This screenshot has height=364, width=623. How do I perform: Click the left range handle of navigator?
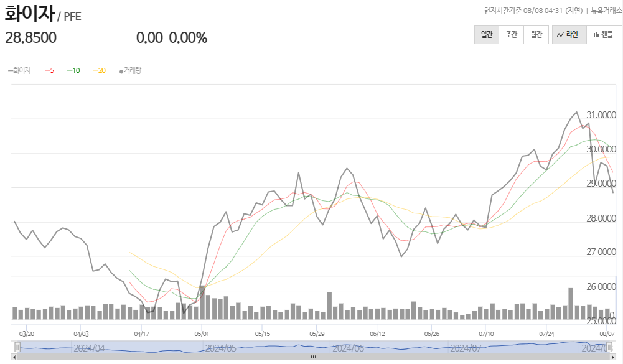point(17,347)
